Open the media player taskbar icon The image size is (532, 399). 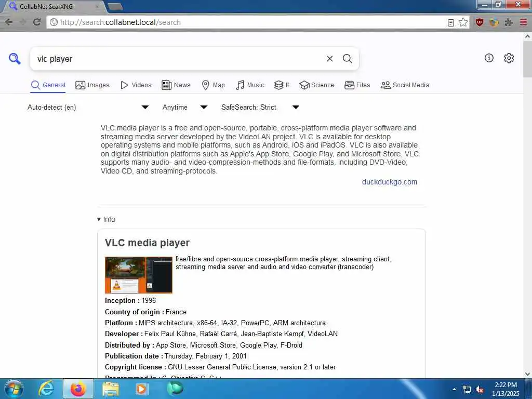pos(142,389)
